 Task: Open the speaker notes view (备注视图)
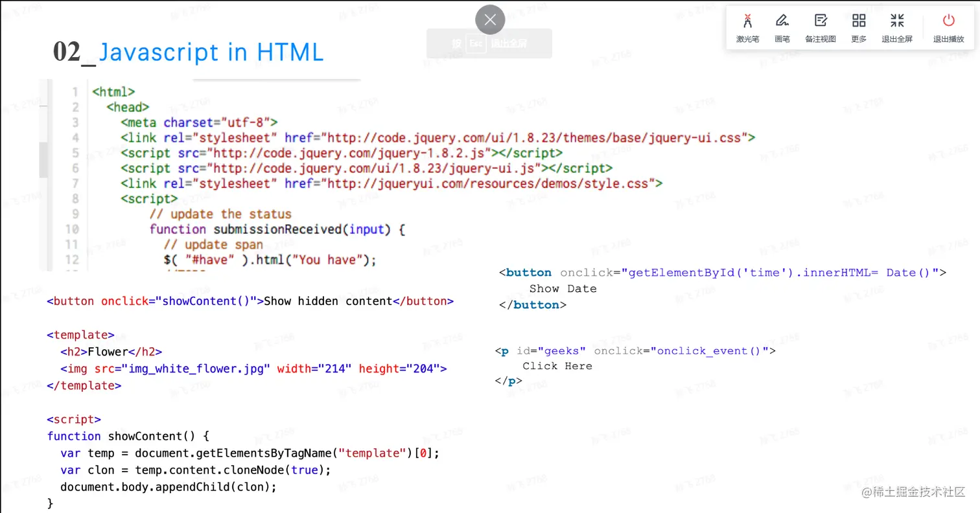point(821,28)
